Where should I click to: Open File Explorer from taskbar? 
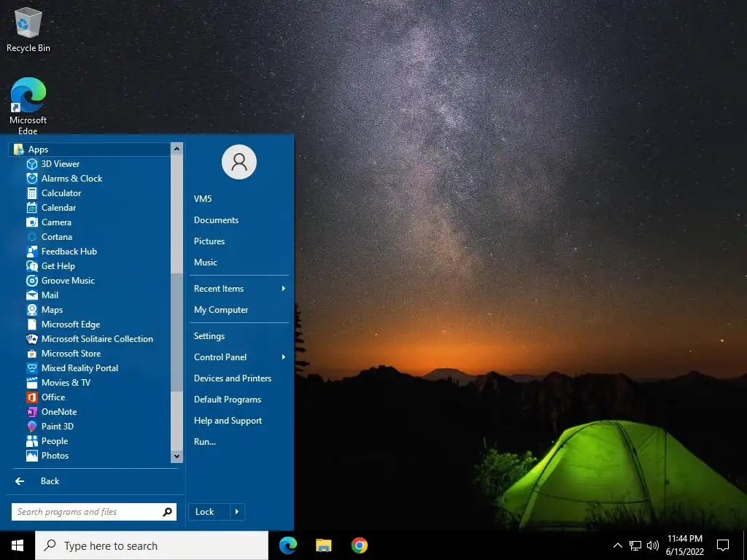point(323,545)
